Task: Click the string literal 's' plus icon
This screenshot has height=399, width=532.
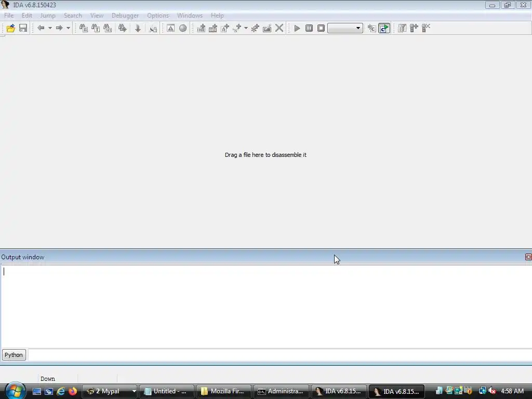Action: coord(237,28)
